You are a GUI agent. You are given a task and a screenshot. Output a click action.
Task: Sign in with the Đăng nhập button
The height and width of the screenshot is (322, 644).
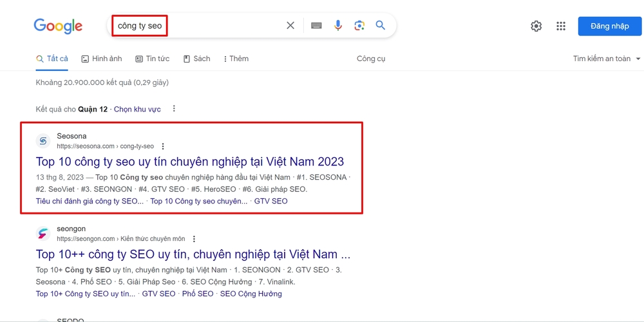(x=609, y=26)
